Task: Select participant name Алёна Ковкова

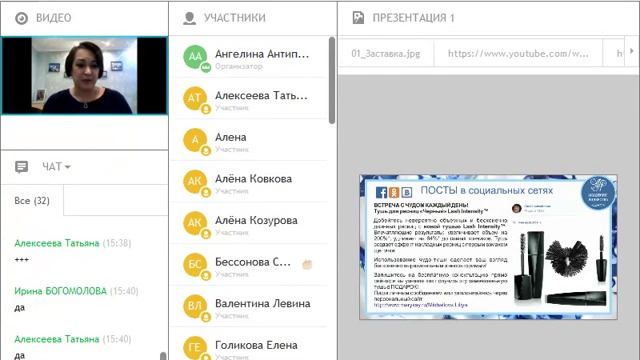Action: click(x=253, y=179)
